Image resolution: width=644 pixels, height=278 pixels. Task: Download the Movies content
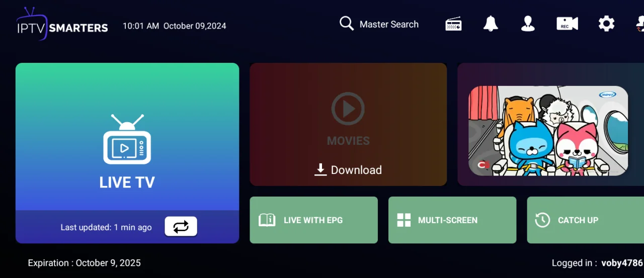[348, 170]
